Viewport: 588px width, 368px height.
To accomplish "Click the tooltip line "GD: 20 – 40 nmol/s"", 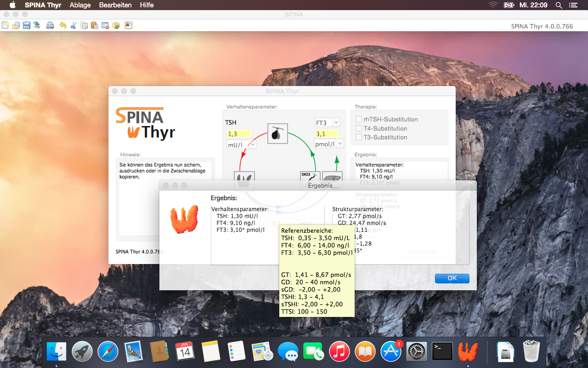I will pos(311,282).
